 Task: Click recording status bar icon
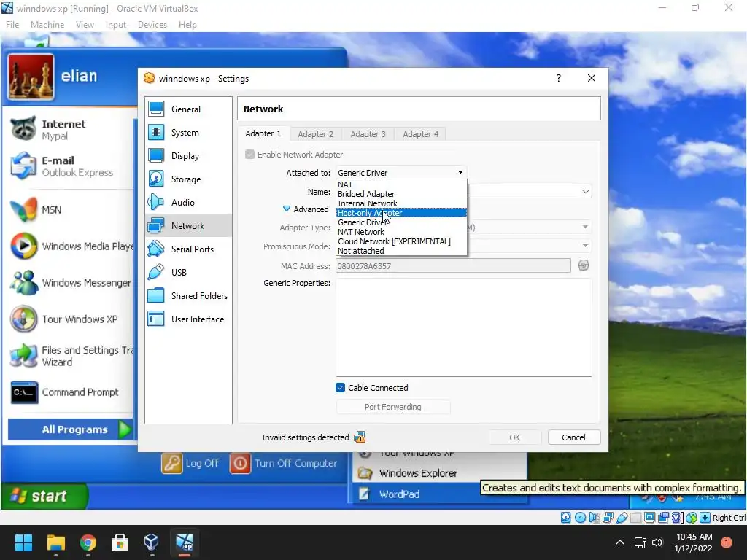(x=664, y=518)
